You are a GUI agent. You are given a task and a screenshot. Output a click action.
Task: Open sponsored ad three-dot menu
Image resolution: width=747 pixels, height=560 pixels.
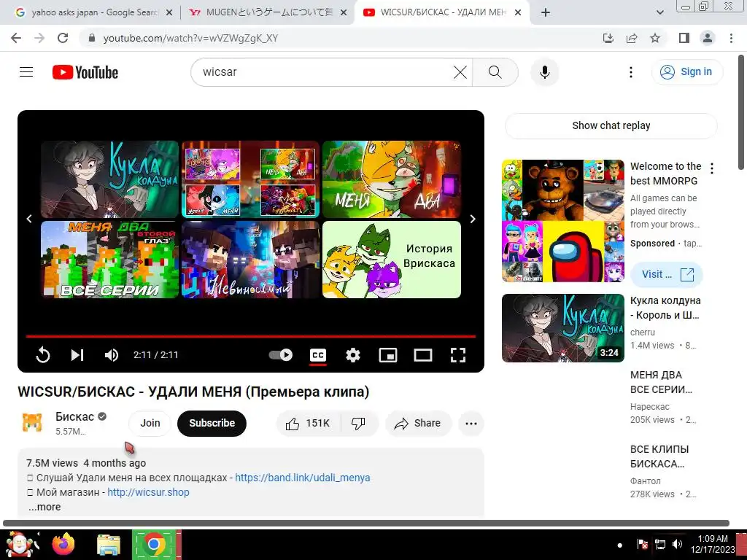click(x=712, y=168)
